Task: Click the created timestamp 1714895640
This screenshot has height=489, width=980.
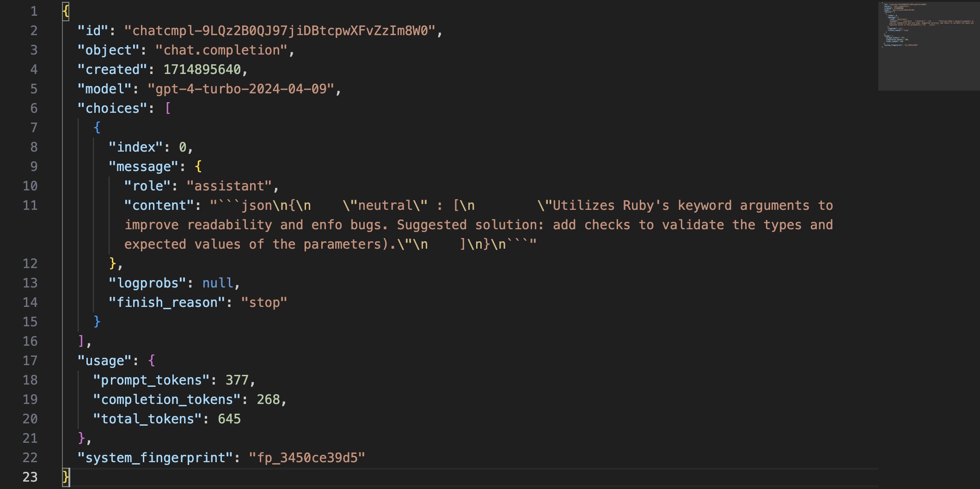Action: pos(202,69)
